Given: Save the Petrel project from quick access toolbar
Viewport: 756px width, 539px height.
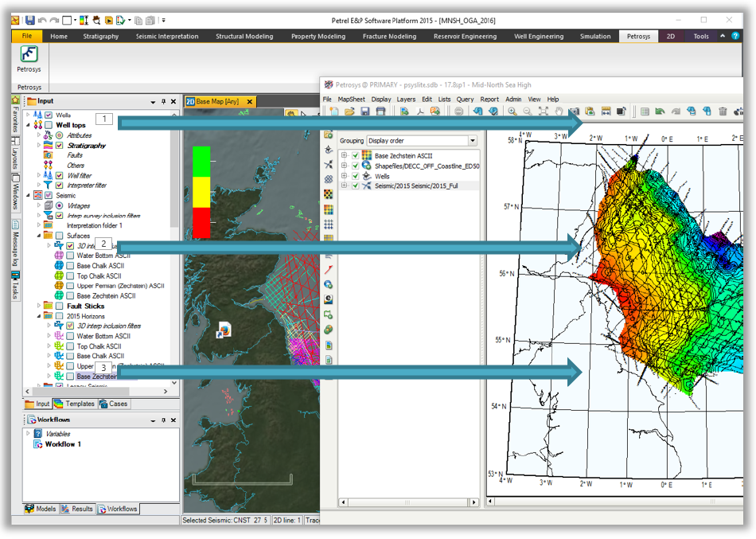Looking at the screenshot, I should [30, 20].
